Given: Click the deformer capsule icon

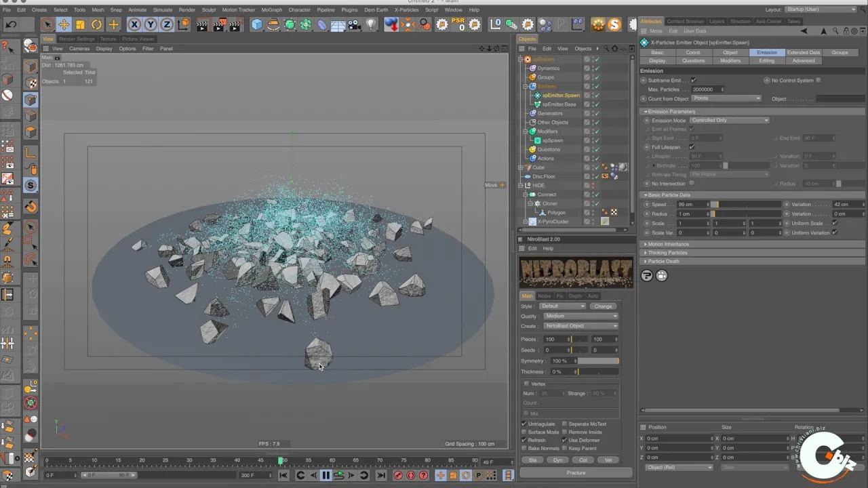Looking at the screenshot, I should tap(322, 25).
